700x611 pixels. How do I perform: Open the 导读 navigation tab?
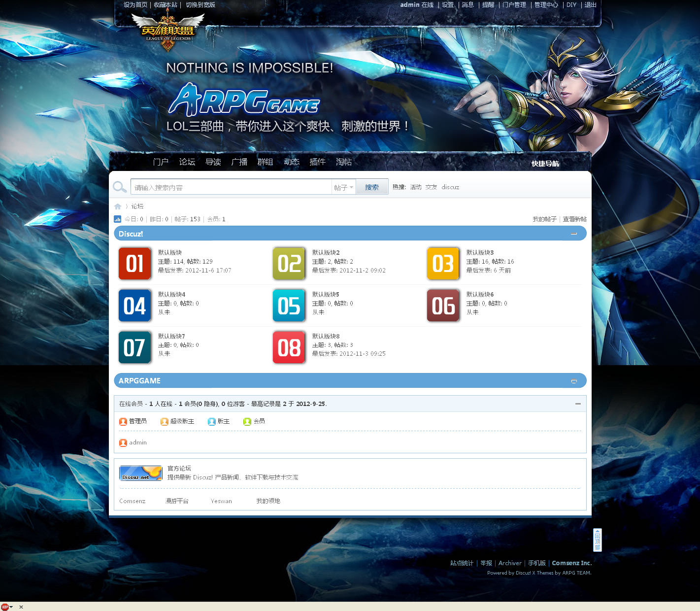pos(213,162)
